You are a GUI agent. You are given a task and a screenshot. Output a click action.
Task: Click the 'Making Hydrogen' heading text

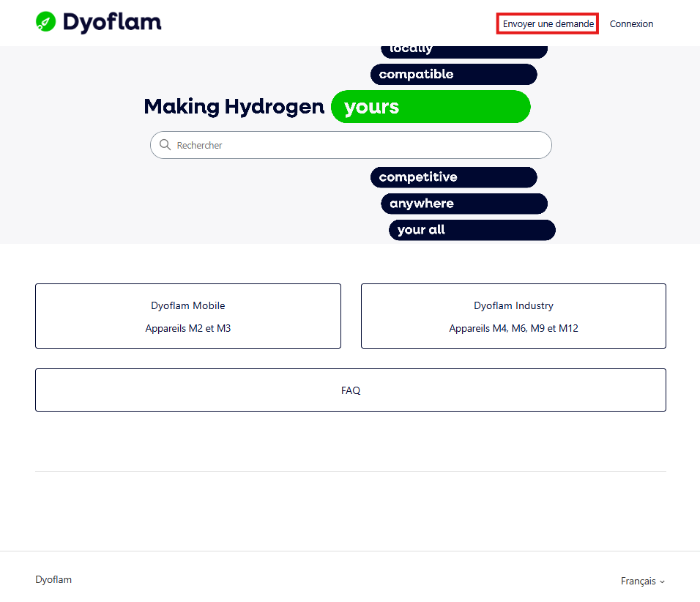pyautogui.click(x=234, y=107)
